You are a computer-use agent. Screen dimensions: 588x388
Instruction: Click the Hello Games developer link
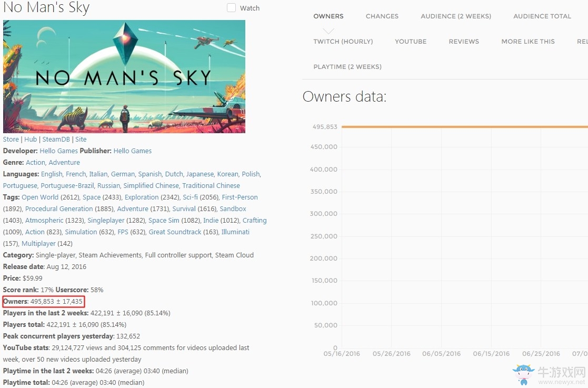[59, 151]
